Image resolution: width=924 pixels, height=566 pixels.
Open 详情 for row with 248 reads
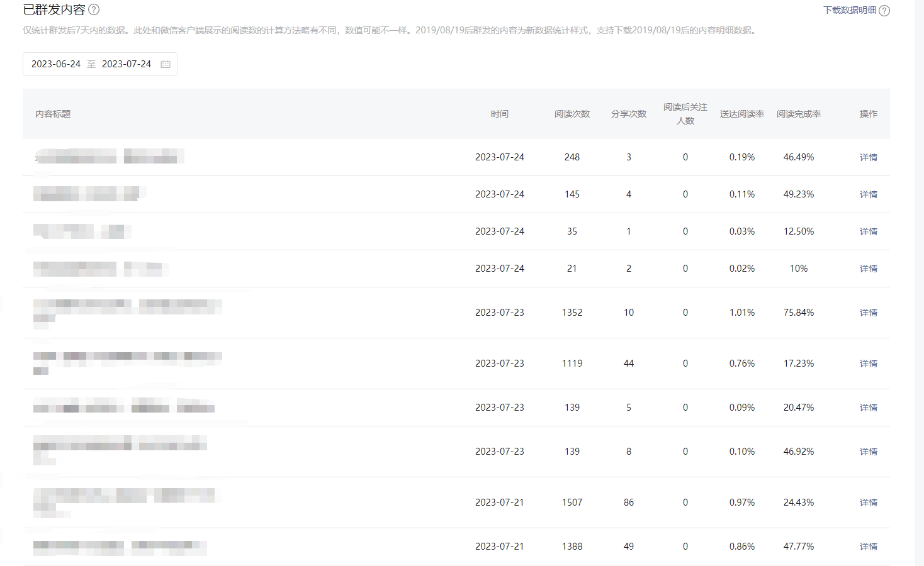(x=868, y=157)
